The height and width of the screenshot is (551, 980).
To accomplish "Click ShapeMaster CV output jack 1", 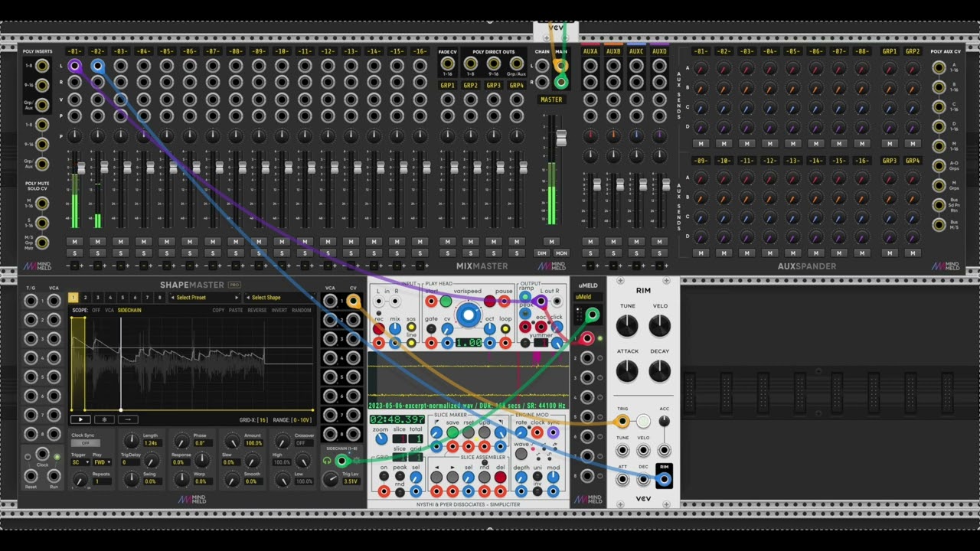I will coord(353,301).
